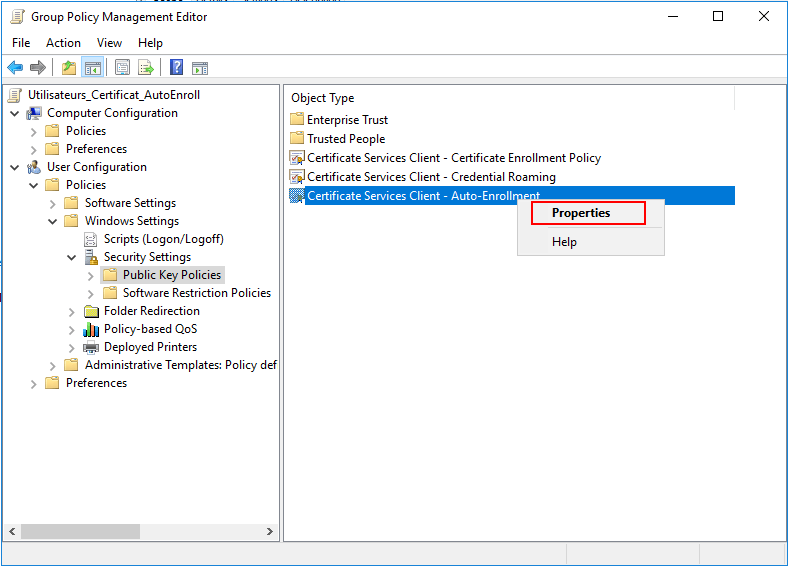Expand Preferences under User Configuration
This screenshot has height=566, width=788.
[x=34, y=384]
